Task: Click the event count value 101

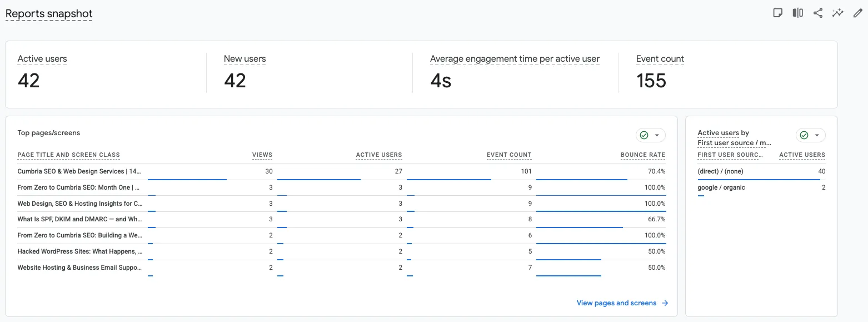Action: pyautogui.click(x=526, y=171)
